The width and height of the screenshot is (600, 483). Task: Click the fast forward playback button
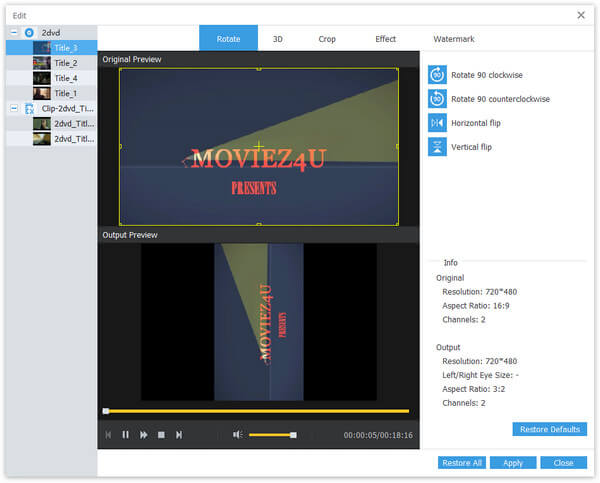(x=143, y=435)
